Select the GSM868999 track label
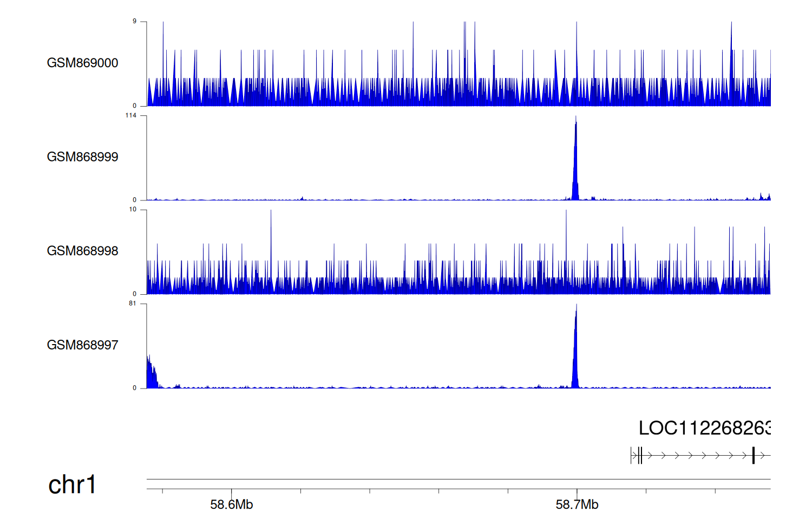The image size is (812, 531). click(x=82, y=157)
